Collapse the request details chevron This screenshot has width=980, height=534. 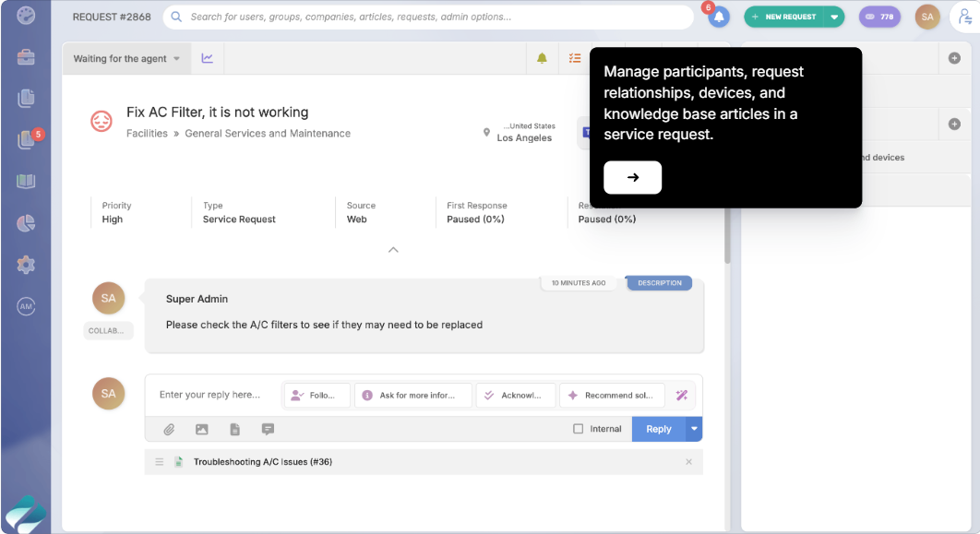point(393,250)
